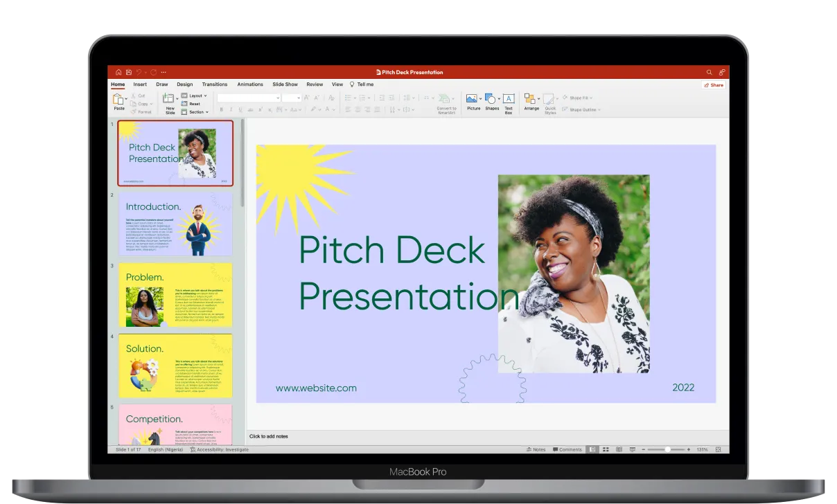
Task: Toggle Comments pane in status bar
Action: click(567, 449)
